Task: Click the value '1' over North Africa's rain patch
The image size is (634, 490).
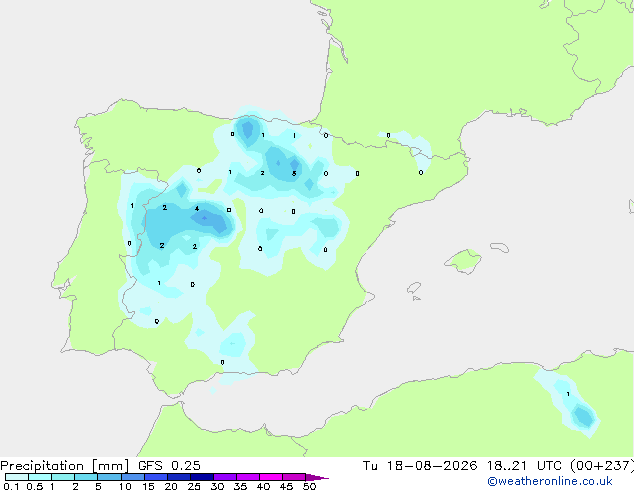Action: (x=568, y=394)
